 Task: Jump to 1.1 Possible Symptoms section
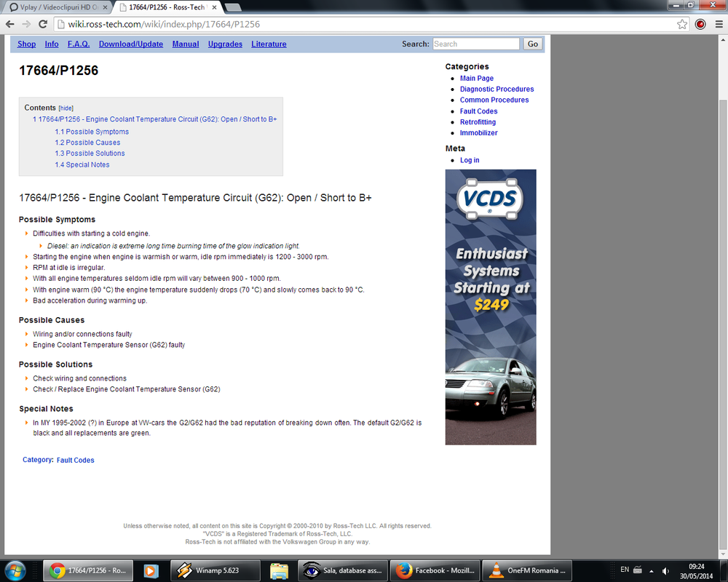tap(92, 132)
